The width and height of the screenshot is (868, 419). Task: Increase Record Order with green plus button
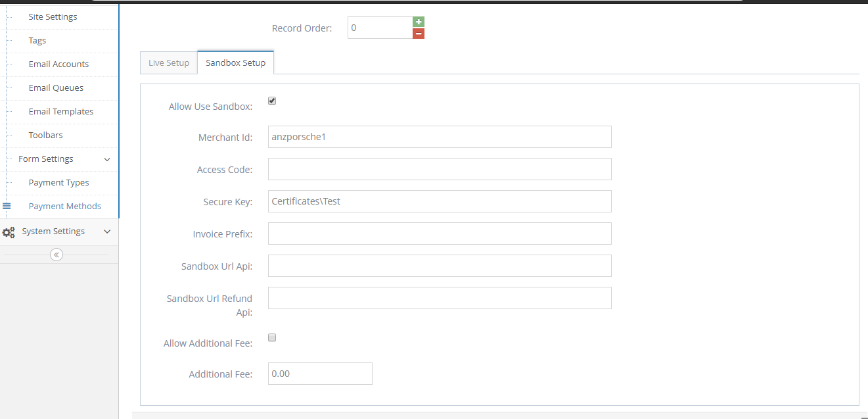click(419, 22)
